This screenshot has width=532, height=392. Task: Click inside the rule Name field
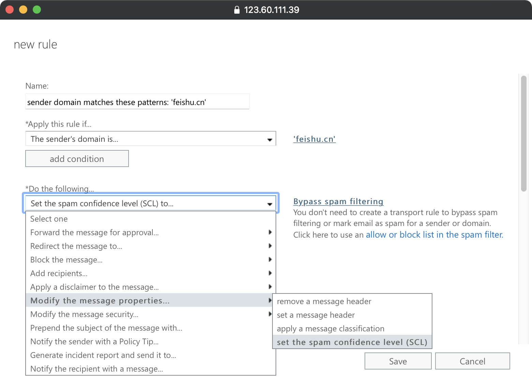[x=136, y=102]
